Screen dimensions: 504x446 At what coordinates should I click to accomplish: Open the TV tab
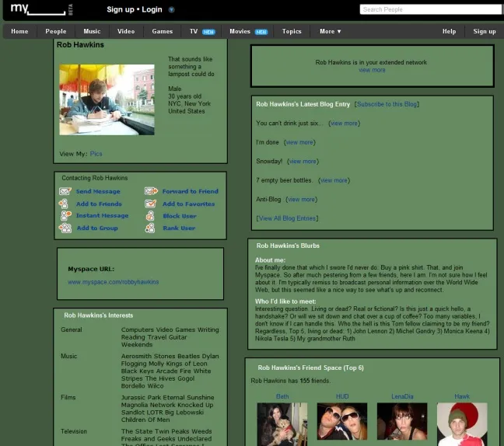click(x=194, y=31)
